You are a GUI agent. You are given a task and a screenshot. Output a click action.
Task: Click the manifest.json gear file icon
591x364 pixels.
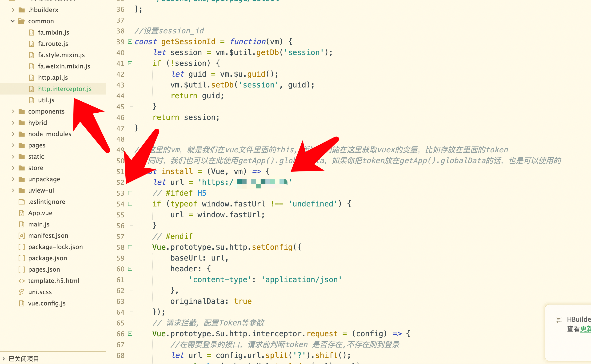[x=22, y=235]
